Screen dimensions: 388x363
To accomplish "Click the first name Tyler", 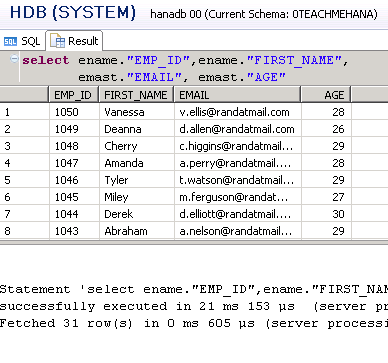I will point(116,180).
